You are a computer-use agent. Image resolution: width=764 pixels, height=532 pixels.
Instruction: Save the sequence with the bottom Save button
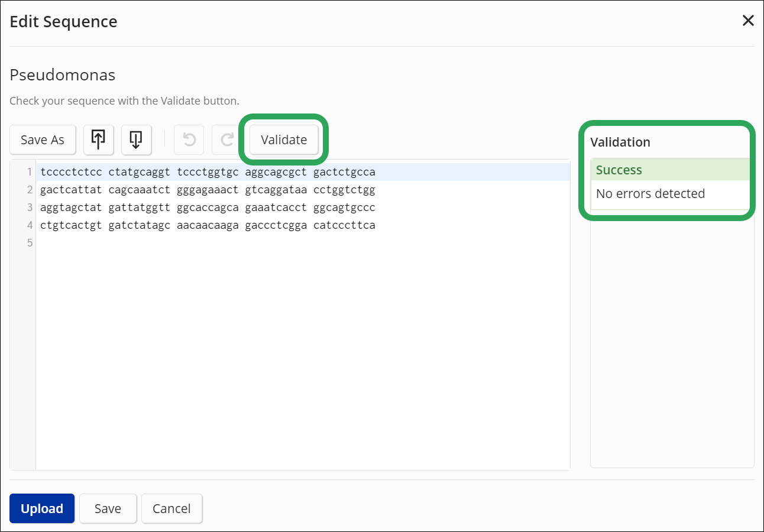click(x=108, y=508)
